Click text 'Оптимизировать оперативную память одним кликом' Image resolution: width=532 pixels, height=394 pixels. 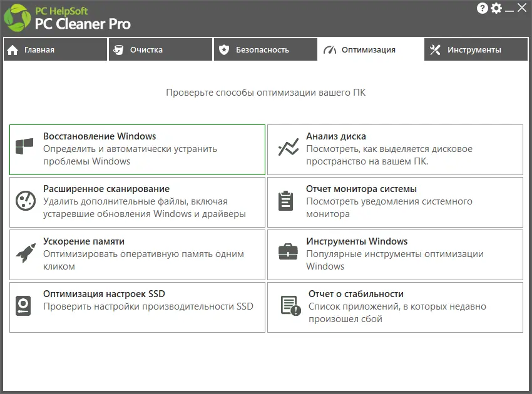coord(143,260)
